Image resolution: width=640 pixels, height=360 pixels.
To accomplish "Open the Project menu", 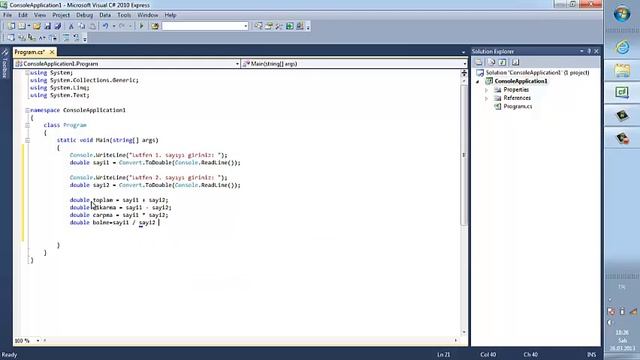I will (x=61, y=15).
